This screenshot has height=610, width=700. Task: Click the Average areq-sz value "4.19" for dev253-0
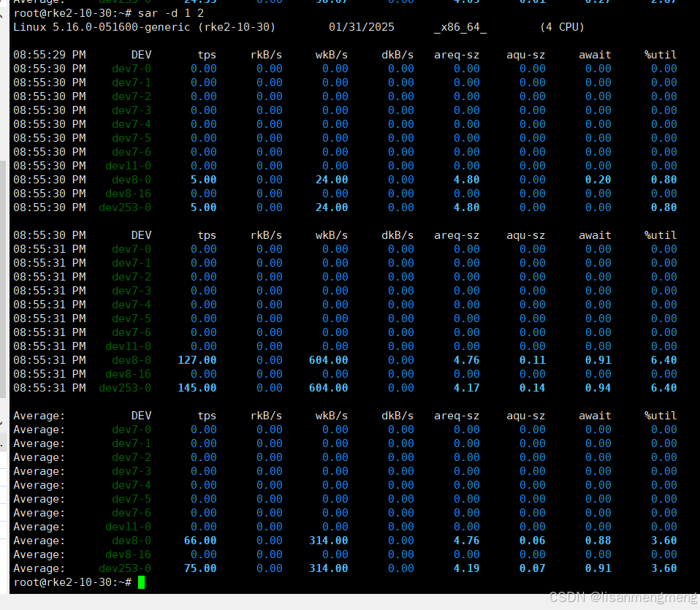click(x=466, y=568)
